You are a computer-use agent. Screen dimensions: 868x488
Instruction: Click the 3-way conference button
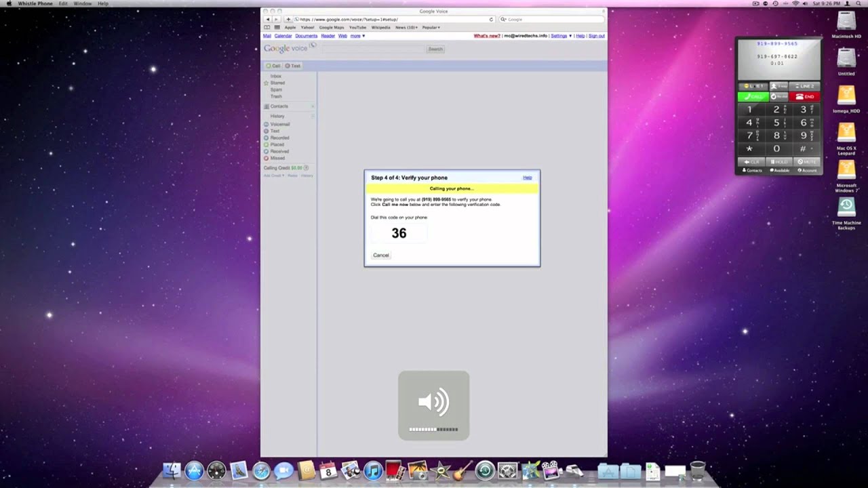778,86
